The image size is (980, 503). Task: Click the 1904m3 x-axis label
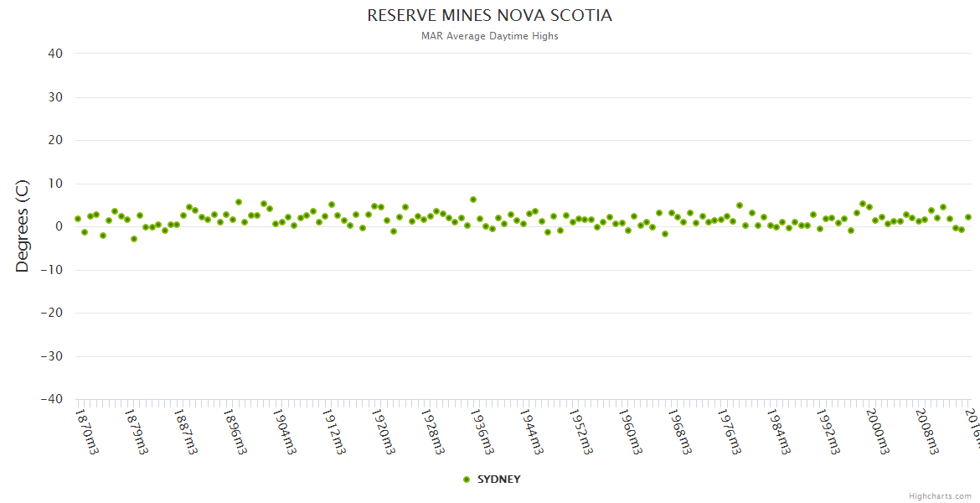coord(284,430)
